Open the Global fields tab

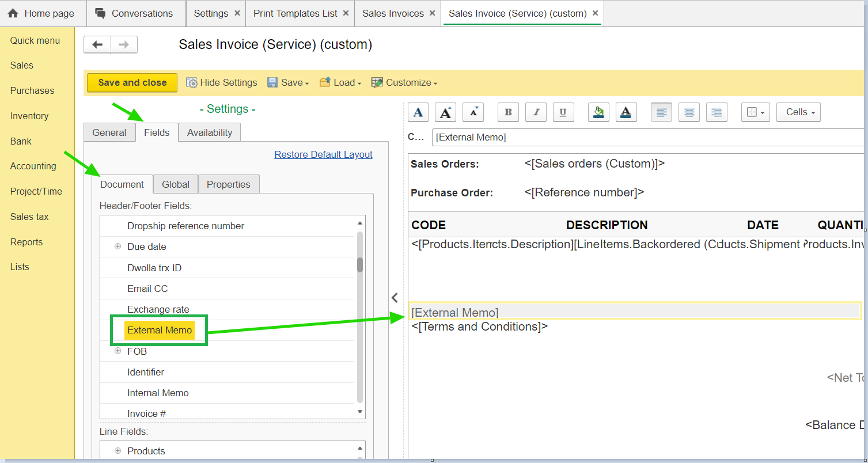(x=176, y=184)
